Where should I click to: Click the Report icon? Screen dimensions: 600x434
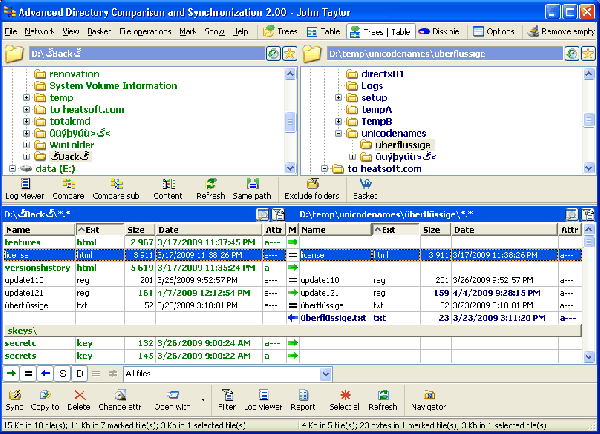click(x=303, y=396)
